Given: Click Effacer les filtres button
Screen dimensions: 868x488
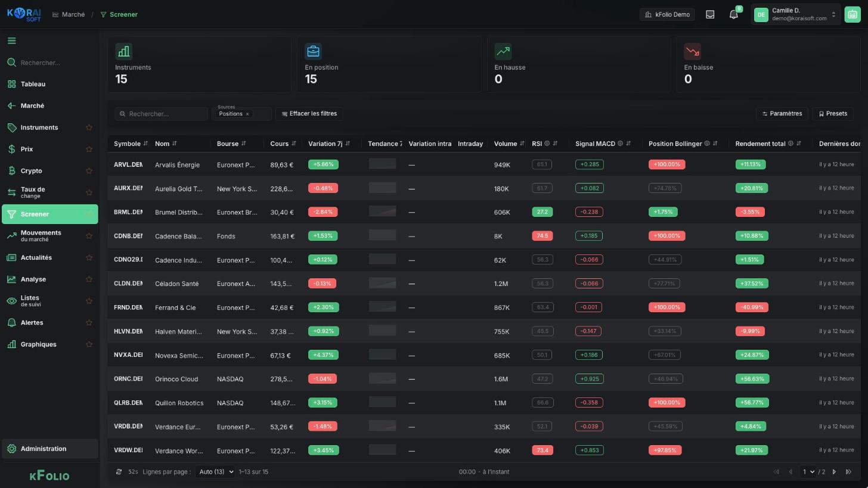Looking at the screenshot, I should click(309, 114).
